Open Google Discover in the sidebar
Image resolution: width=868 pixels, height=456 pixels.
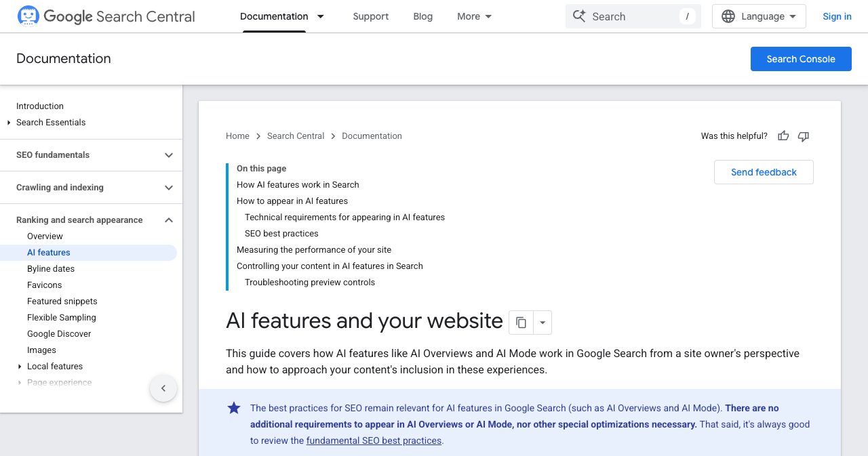click(x=59, y=334)
